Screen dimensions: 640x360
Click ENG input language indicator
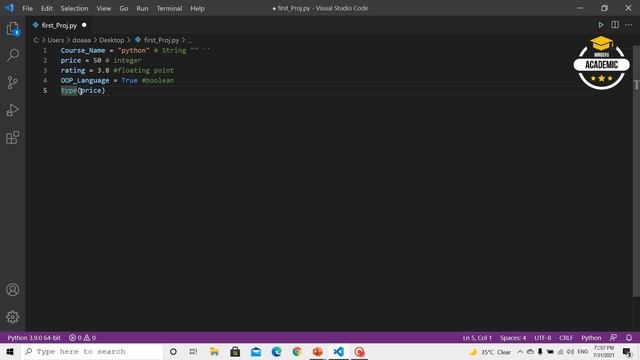(582, 351)
